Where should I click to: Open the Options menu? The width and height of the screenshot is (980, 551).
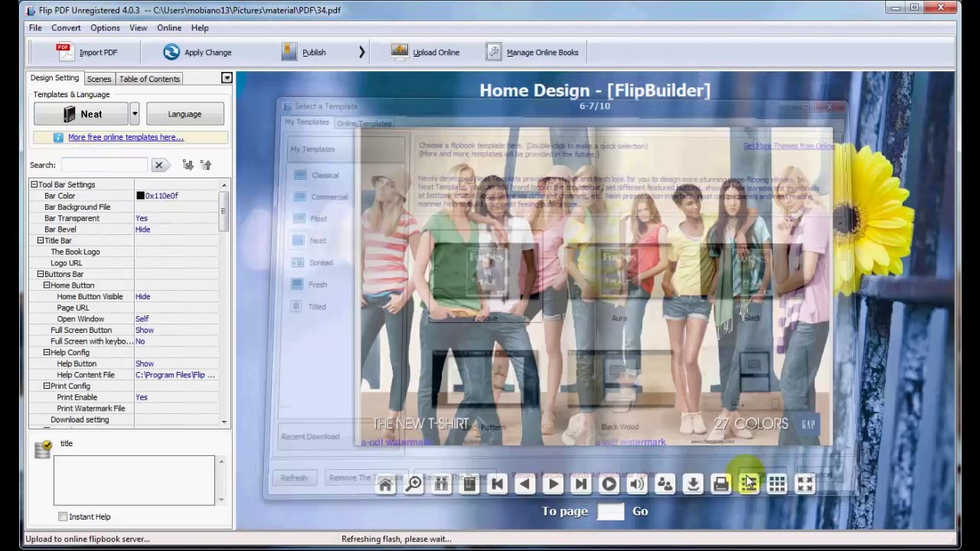click(x=105, y=28)
